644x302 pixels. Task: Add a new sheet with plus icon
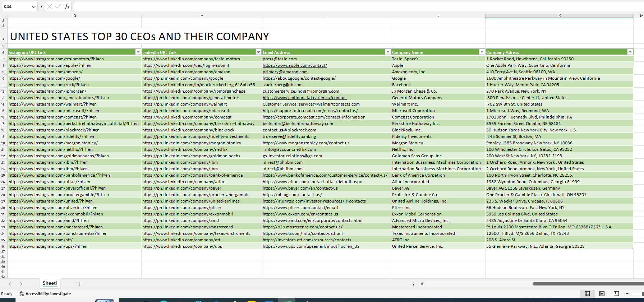79,284
